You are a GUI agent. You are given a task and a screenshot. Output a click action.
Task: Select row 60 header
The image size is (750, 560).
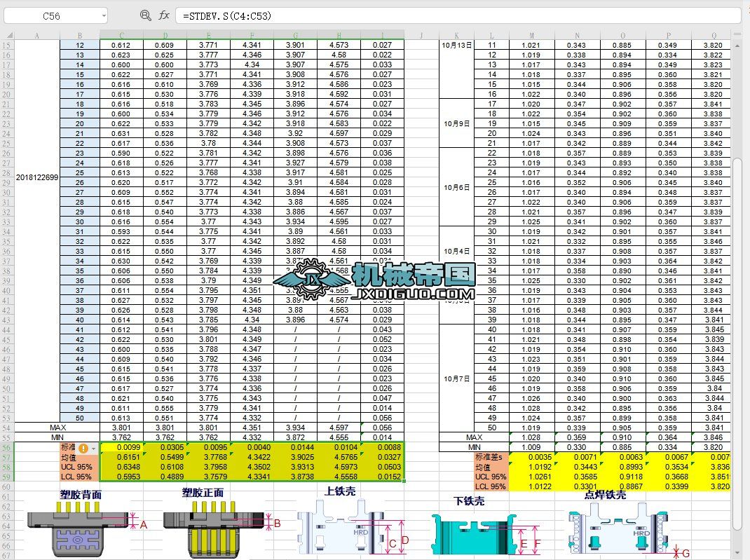(7, 487)
